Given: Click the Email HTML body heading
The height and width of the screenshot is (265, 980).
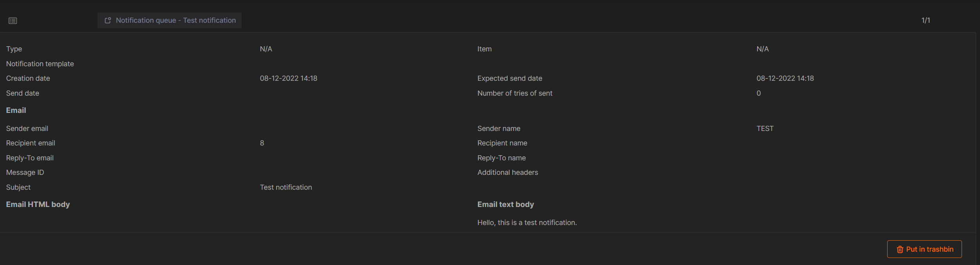Looking at the screenshot, I should (x=38, y=204).
